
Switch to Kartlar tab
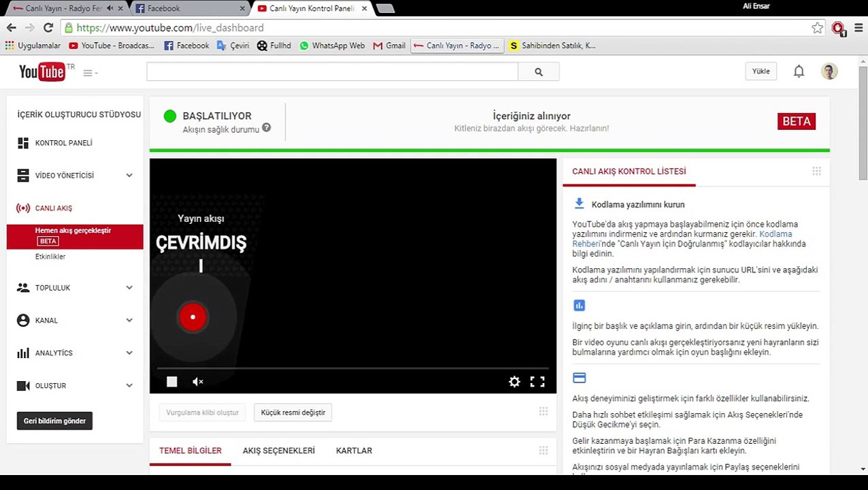click(x=354, y=451)
